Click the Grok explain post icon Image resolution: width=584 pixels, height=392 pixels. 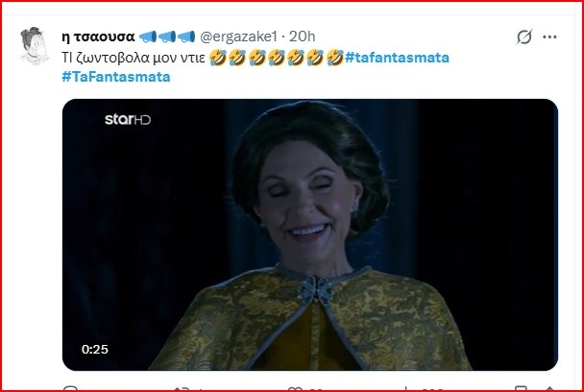tap(524, 37)
